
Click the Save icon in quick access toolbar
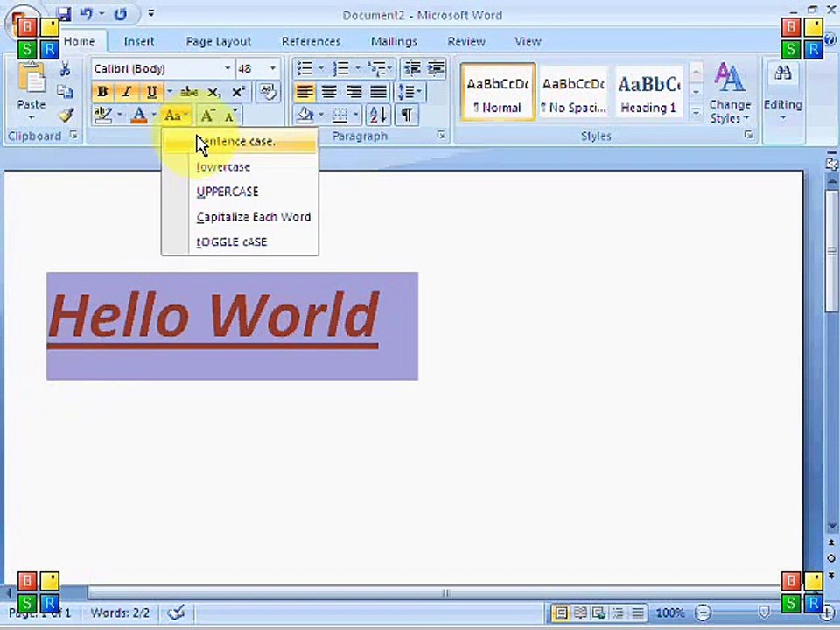(64, 15)
